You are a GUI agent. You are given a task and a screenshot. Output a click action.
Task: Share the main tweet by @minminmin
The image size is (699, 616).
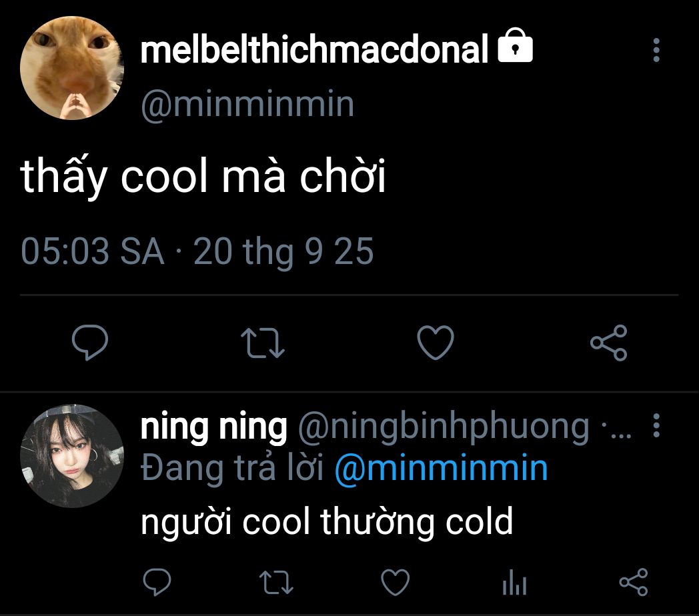click(x=608, y=343)
